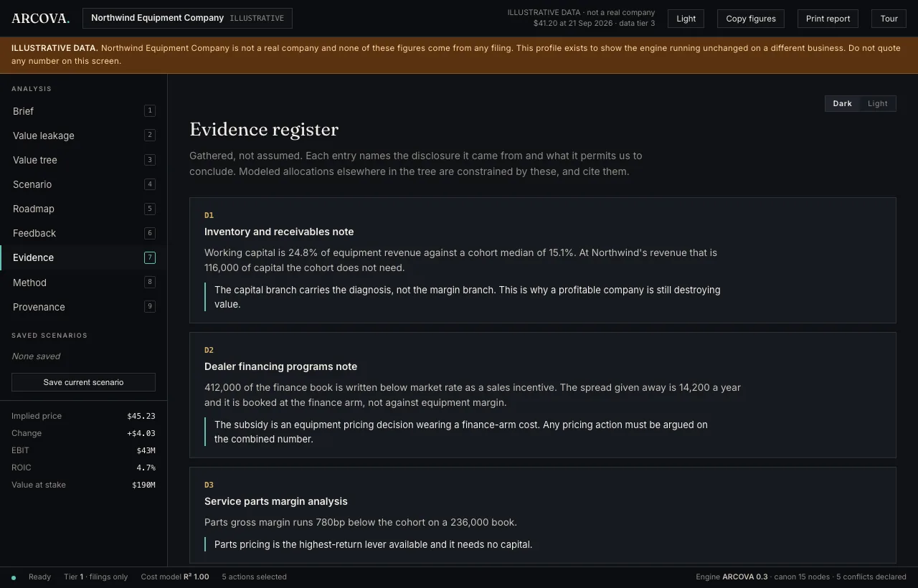Click the Evidence register page title
Image resolution: width=918 pixels, height=588 pixels.
pyautogui.click(x=264, y=130)
